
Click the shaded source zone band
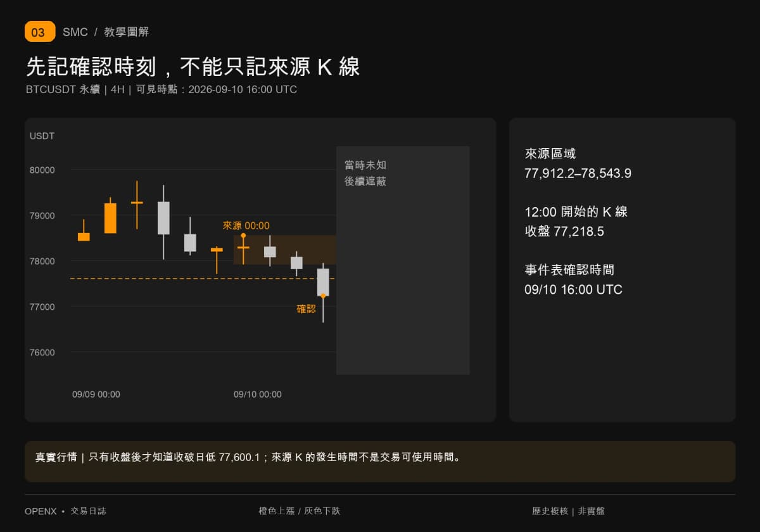point(285,250)
